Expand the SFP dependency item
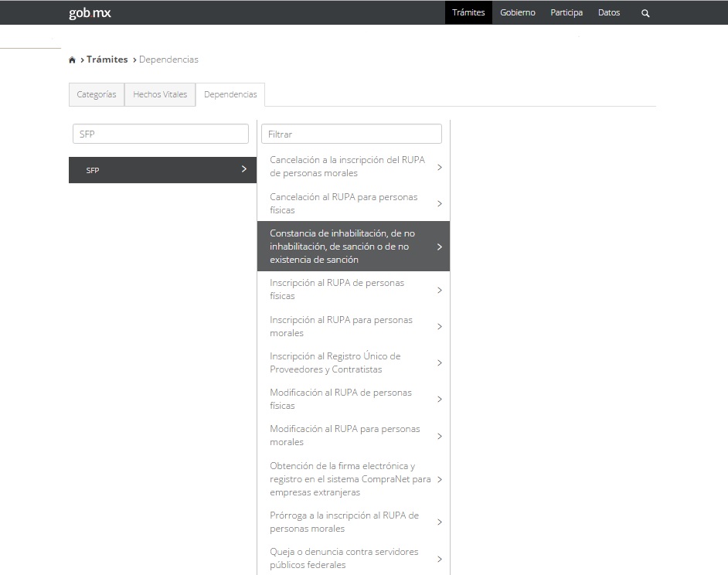Viewport: 728px width, 575px height. pos(162,170)
